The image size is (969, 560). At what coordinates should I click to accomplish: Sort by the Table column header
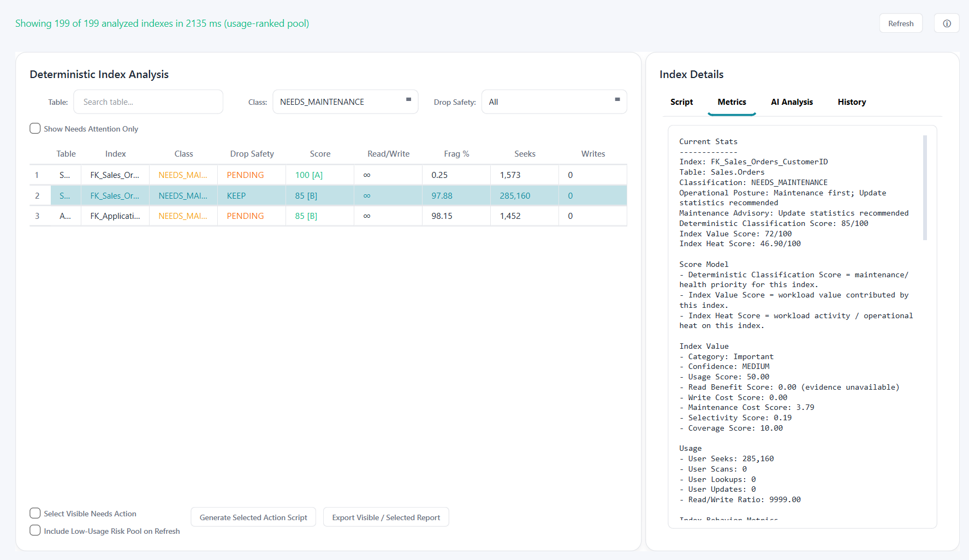tap(66, 154)
